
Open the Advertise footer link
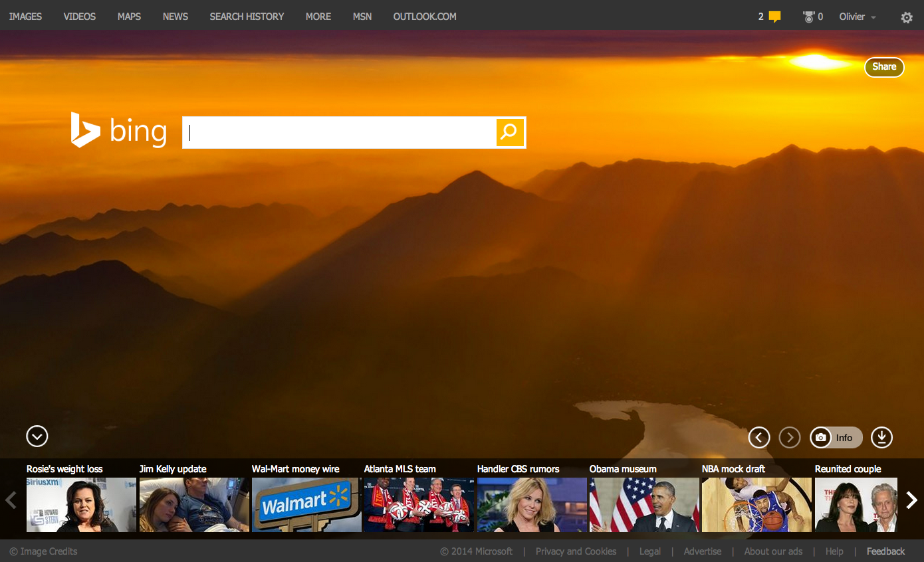click(x=703, y=551)
